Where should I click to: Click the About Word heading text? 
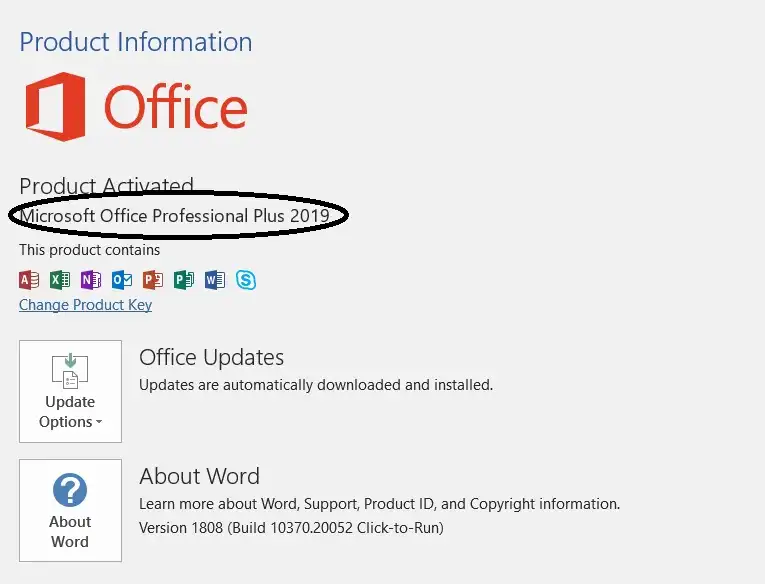pyautogui.click(x=199, y=476)
